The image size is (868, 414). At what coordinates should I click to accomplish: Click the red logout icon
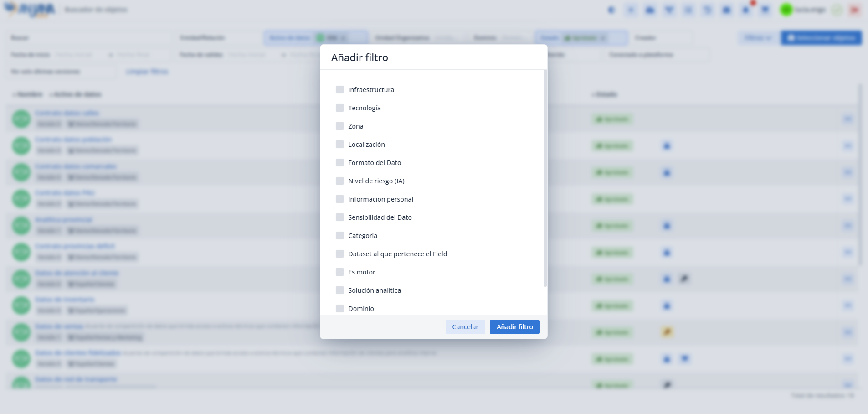[855, 10]
